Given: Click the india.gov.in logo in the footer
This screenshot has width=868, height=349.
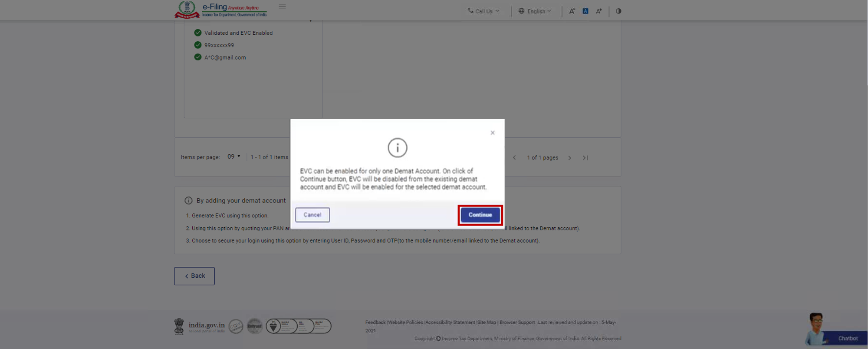Looking at the screenshot, I should pyautogui.click(x=200, y=326).
